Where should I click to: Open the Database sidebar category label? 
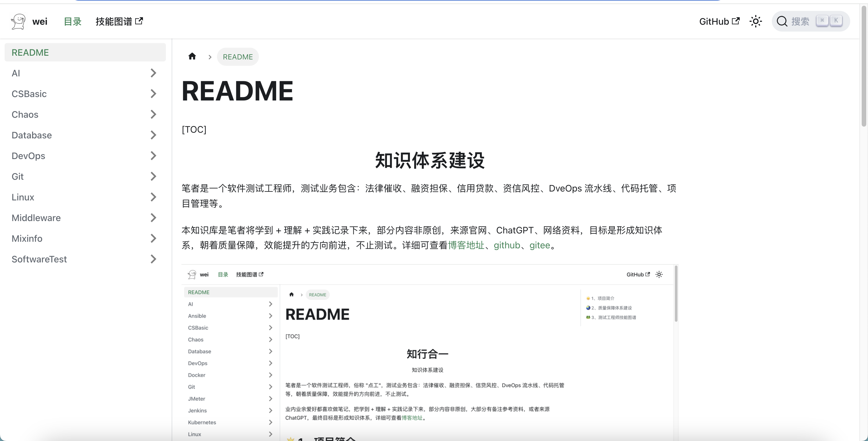[x=32, y=135]
